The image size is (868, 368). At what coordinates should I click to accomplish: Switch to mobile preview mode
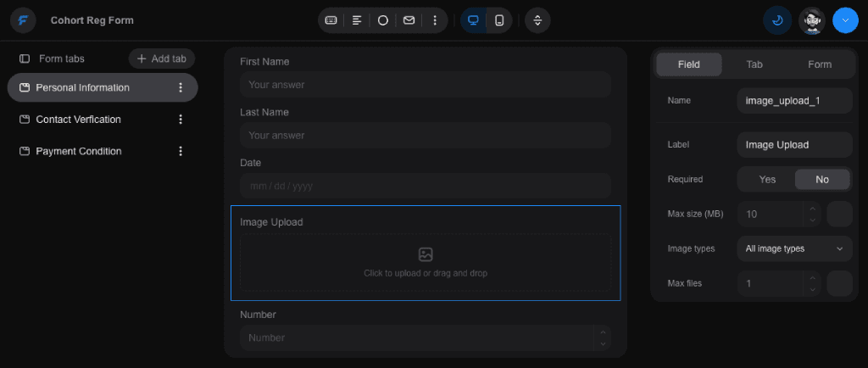pos(499,20)
